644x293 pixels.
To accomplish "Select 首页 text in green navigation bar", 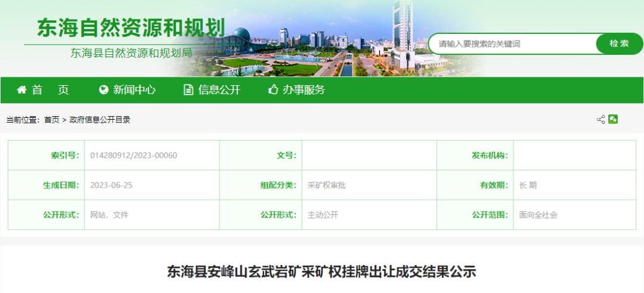I will pos(51,90).
